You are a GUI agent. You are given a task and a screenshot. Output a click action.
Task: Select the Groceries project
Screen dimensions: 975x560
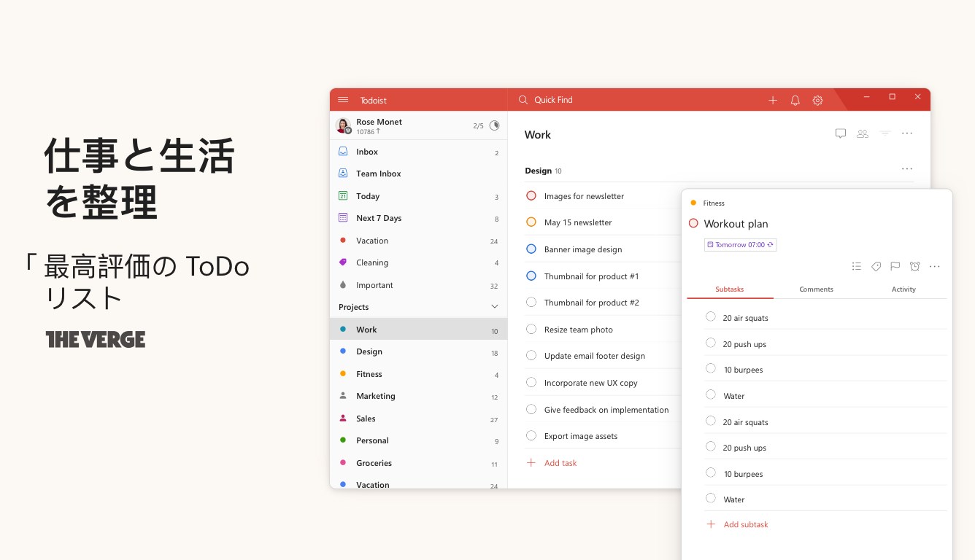[418, 463]
